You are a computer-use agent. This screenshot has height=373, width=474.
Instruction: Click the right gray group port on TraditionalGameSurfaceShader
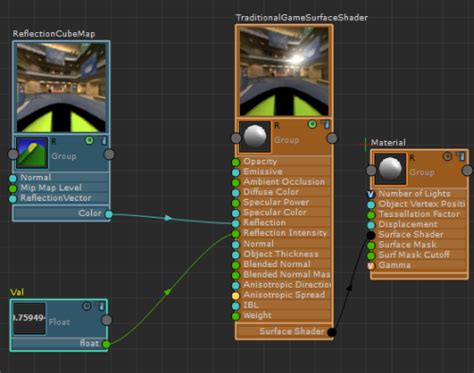point(332,138)
